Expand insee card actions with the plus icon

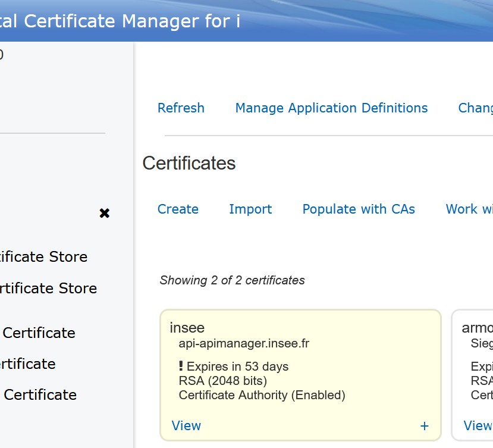point(424,426)
